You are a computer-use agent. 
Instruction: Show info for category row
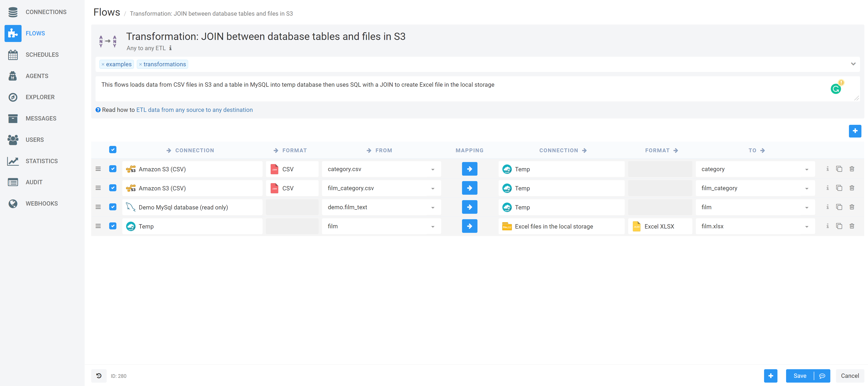point(827,169)
